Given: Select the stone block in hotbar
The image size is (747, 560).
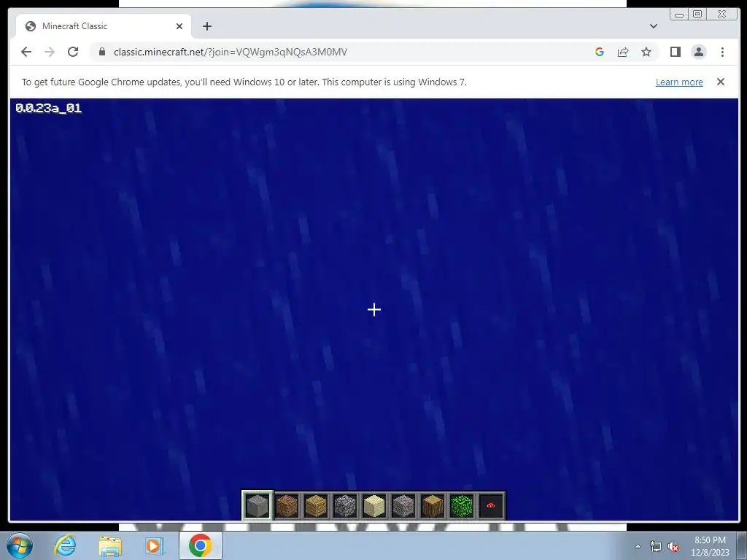Looking at the screenshot, I should click(258, 506).
